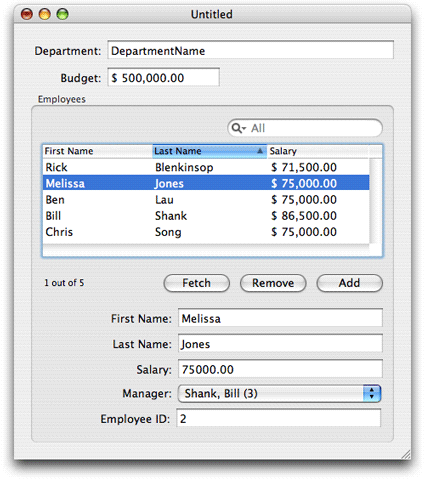425x482 pixels.
Task: Click the Salary field showing 75000.00
Action: [280, 369]
